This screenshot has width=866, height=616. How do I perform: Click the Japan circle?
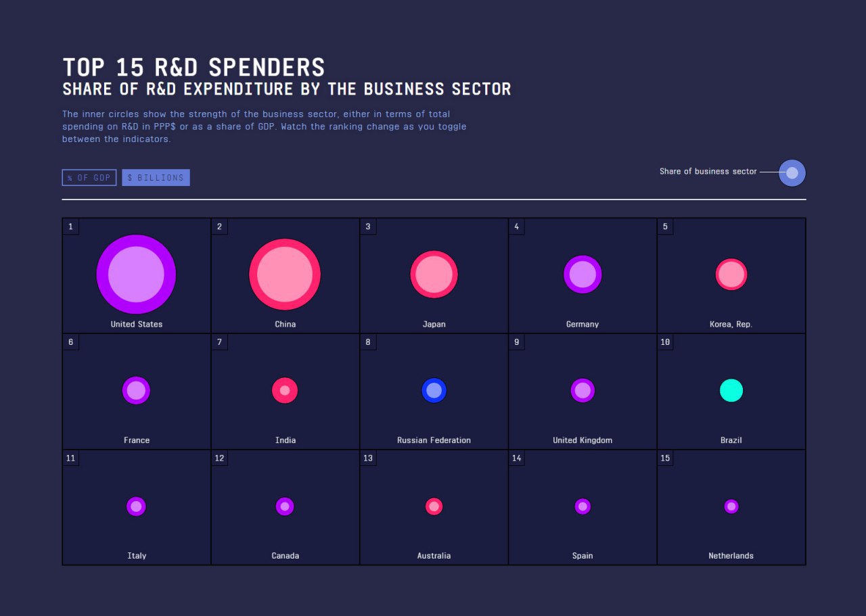pyautogui.click(x=434, y=275)
